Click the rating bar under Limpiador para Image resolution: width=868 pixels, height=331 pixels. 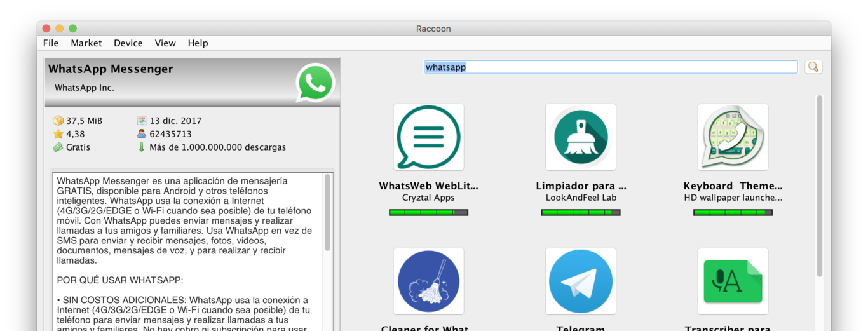pyautogui.click(x=581, y=212)
